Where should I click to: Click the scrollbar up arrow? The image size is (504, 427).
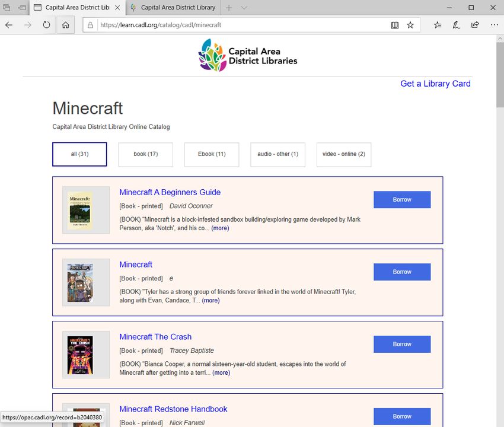[500, 39]
